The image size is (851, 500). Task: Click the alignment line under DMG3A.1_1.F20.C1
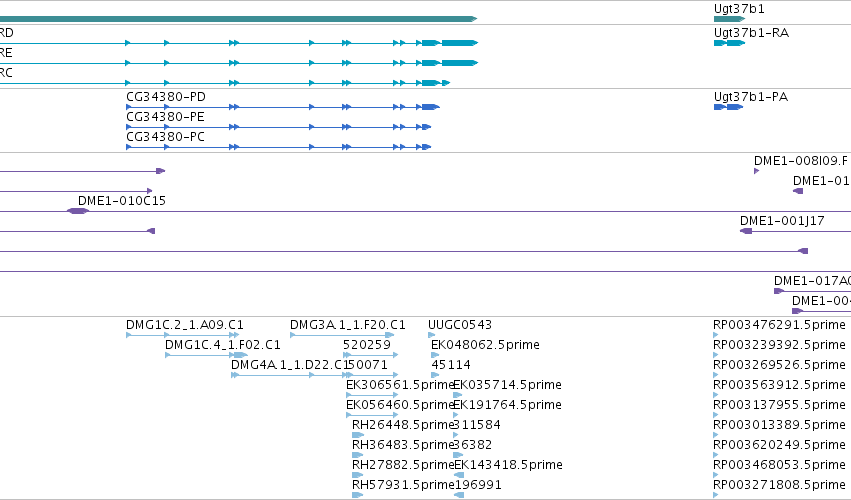pyautogui.click(x=342, y=335)
